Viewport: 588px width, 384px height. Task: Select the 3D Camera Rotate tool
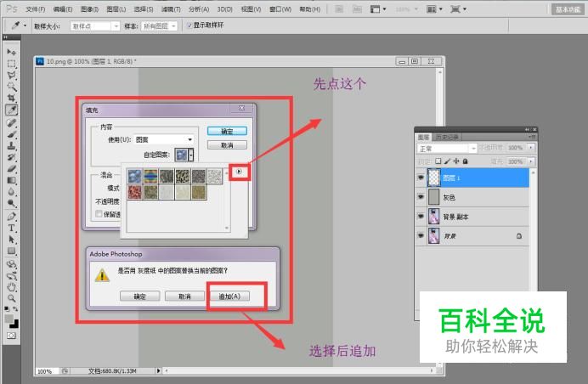12,276
